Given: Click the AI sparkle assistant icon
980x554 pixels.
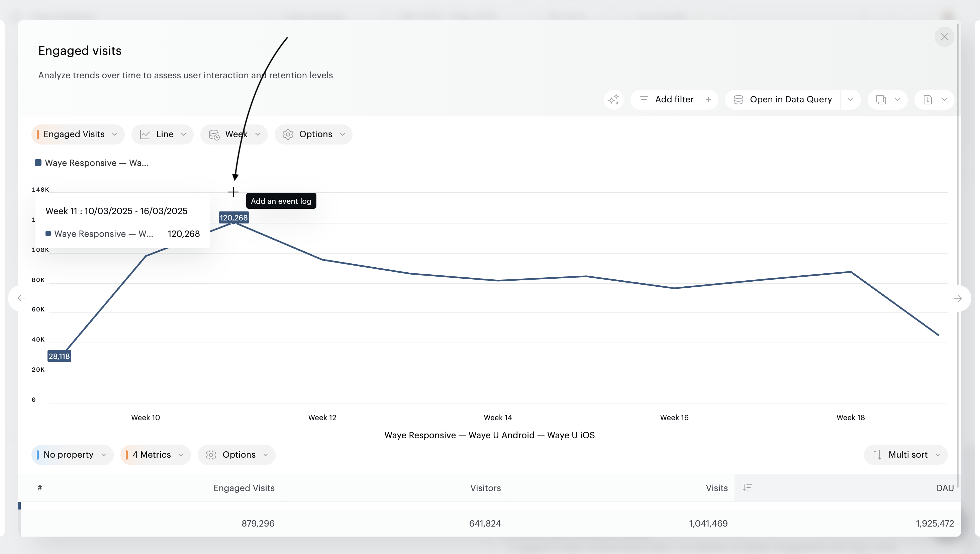Looking at the screenshot, I should 613,100.
